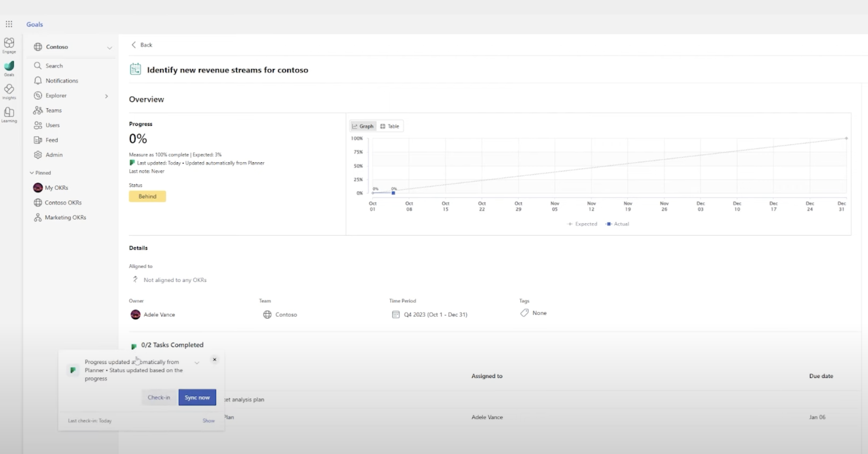Expand the Contoso organization dropdown chevron

110,48
